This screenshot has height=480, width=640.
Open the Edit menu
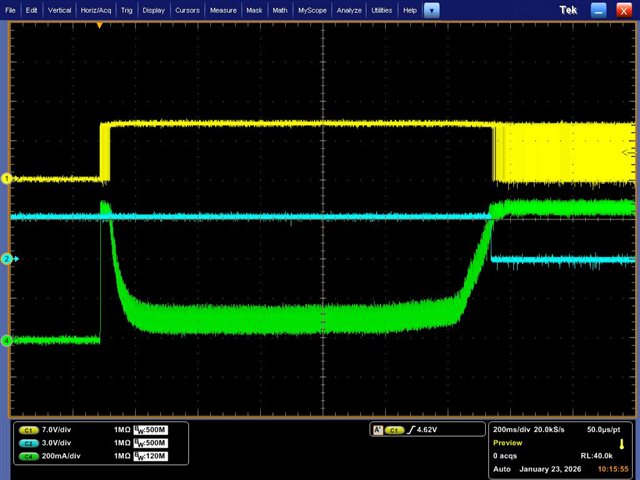coord(31,10)
